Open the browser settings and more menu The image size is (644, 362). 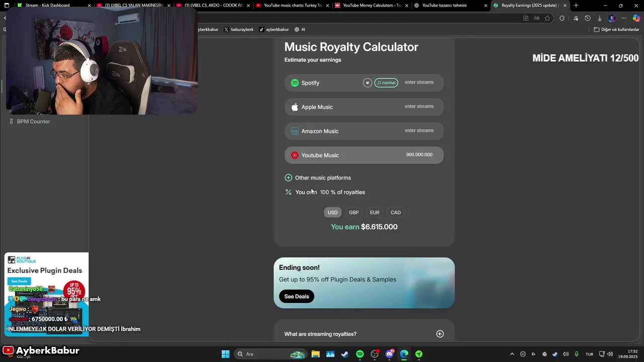(624, 18)
